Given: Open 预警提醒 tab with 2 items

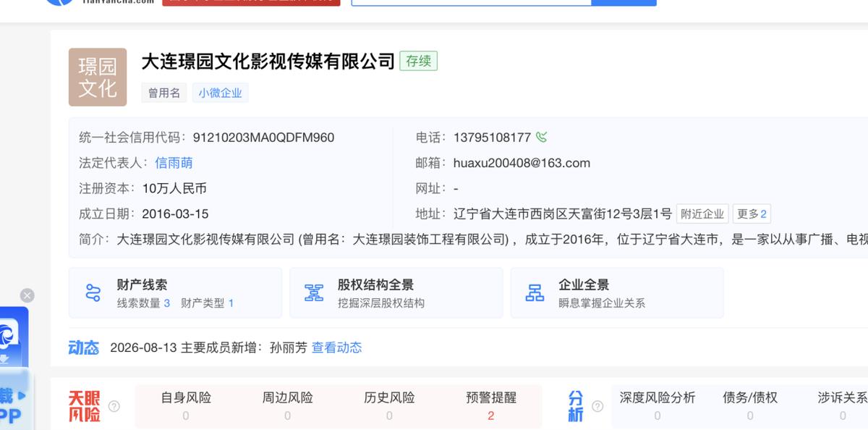Looking at the screenshot, I should click(x=491, y=405).
